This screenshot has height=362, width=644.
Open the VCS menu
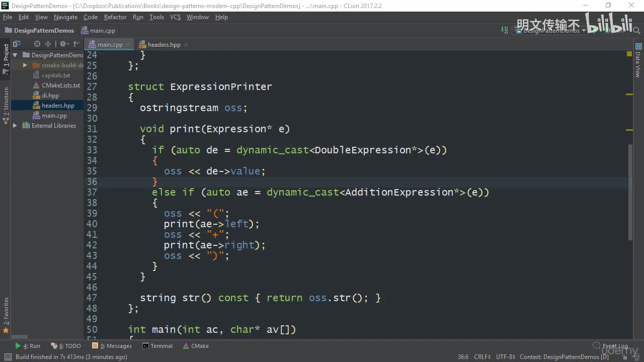(175, 17)
